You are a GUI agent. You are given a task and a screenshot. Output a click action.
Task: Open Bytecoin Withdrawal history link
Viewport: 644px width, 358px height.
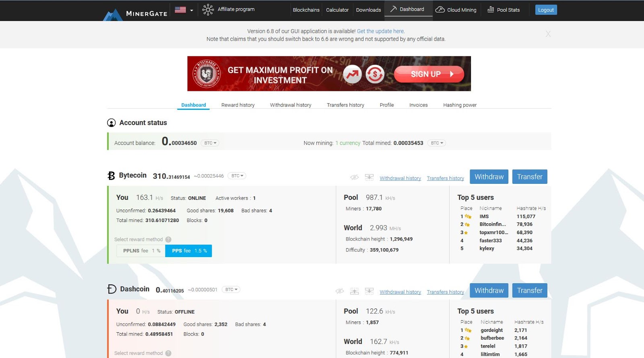tap(400, 178)
